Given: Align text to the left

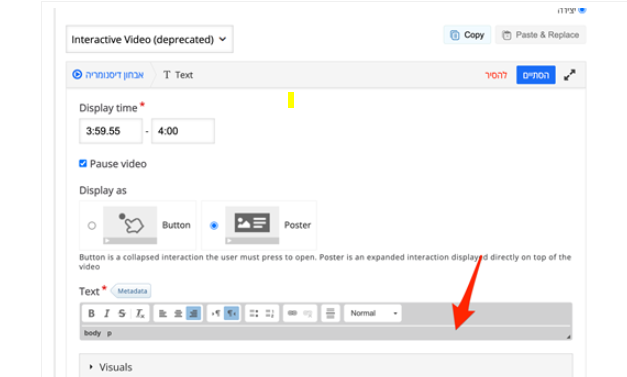Looking at the screenshot, I should point(162,313).
